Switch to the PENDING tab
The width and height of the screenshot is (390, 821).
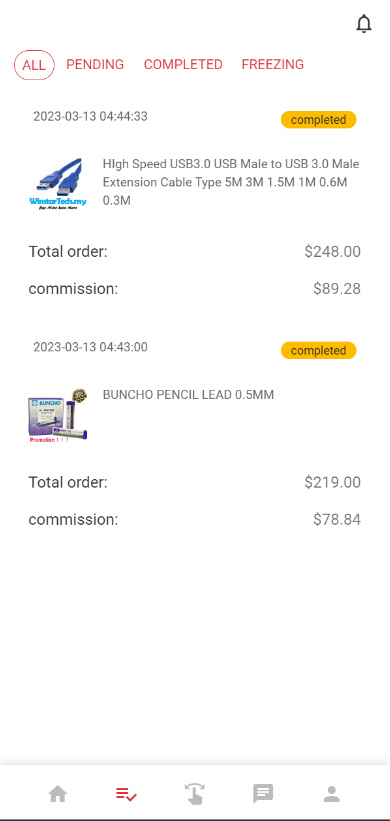tap(95, 64)
